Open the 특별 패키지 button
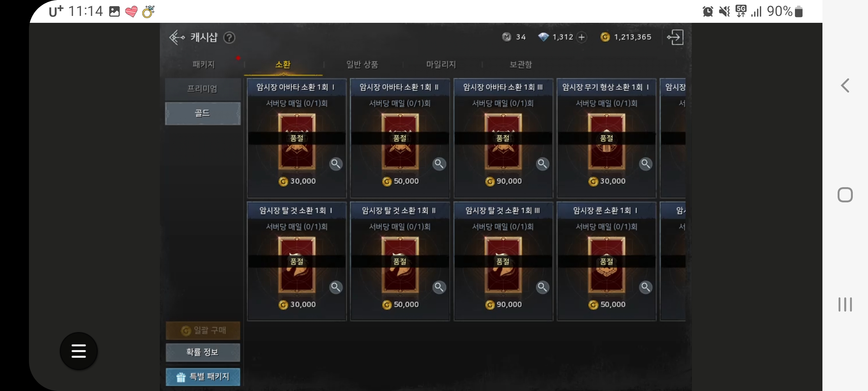This screenshot has height=391, width=868. (x=203, y=377)
